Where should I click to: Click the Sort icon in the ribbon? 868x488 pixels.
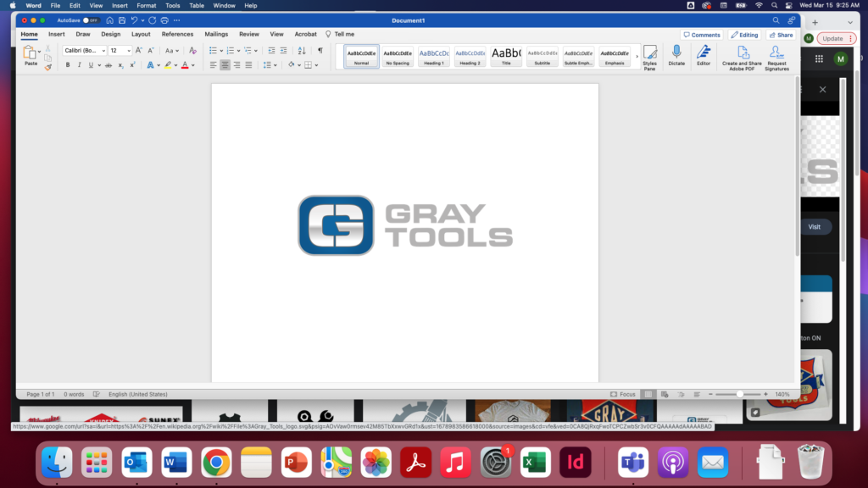pos(303,51)
